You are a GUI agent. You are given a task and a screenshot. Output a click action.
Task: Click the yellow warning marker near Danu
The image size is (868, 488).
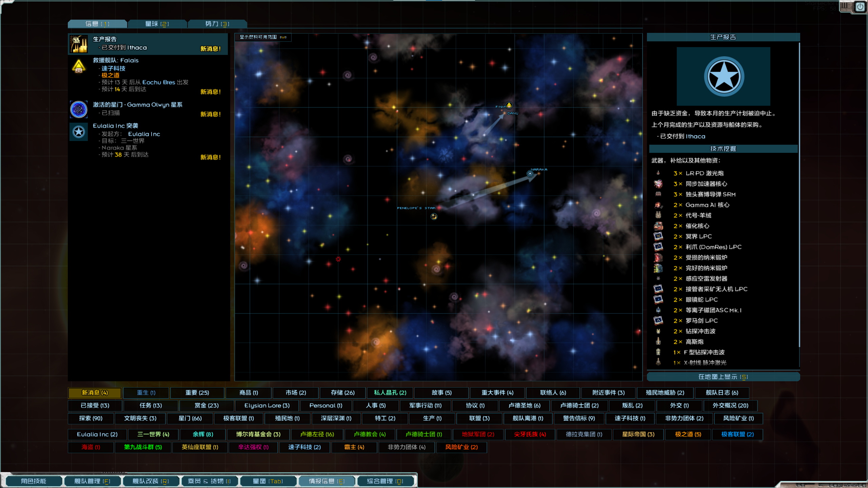(x=509, y=105)
